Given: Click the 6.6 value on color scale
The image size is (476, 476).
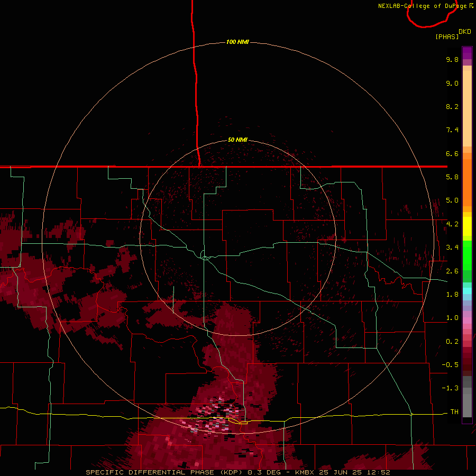Looking at the screenshot, I should (452, 153).
